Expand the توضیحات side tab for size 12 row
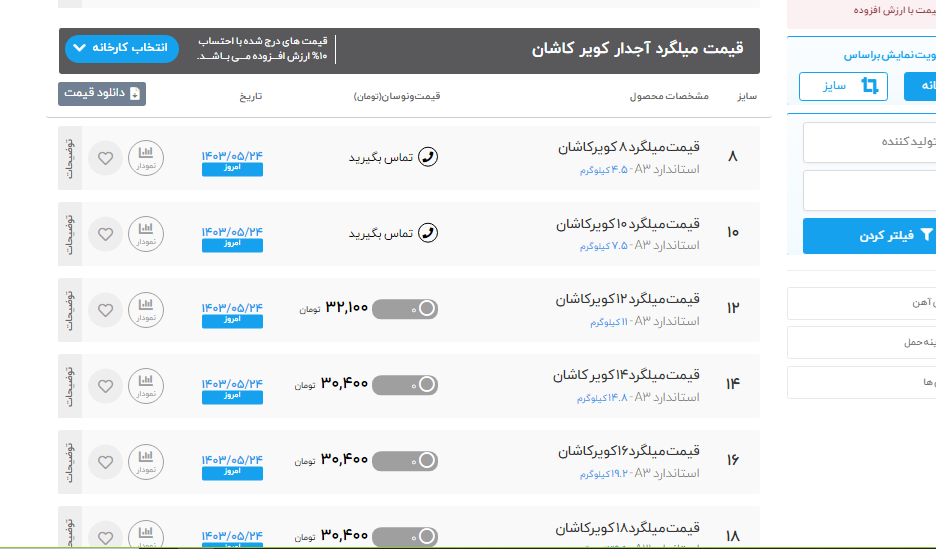Viewport: 936px width, 549px height. (69, 310)
